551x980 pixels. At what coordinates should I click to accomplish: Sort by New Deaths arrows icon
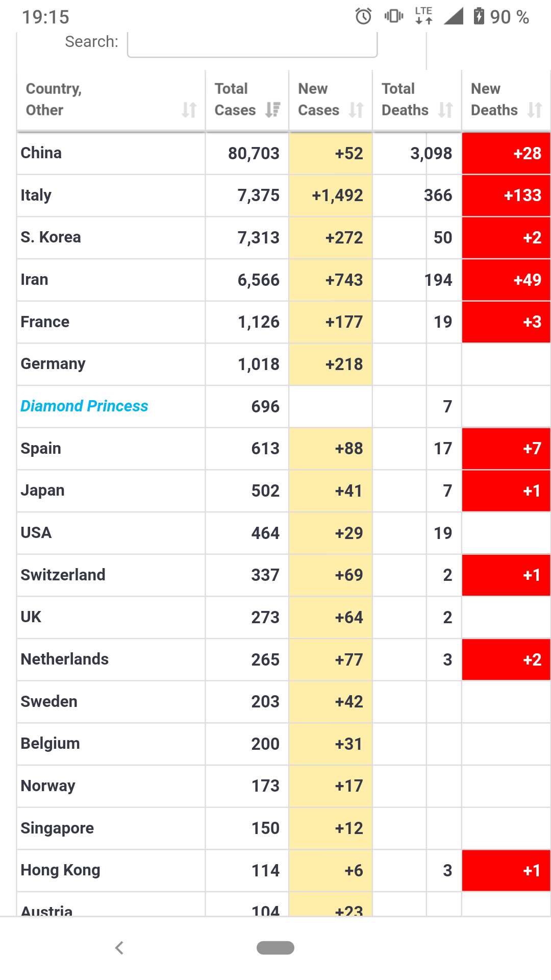534,110
